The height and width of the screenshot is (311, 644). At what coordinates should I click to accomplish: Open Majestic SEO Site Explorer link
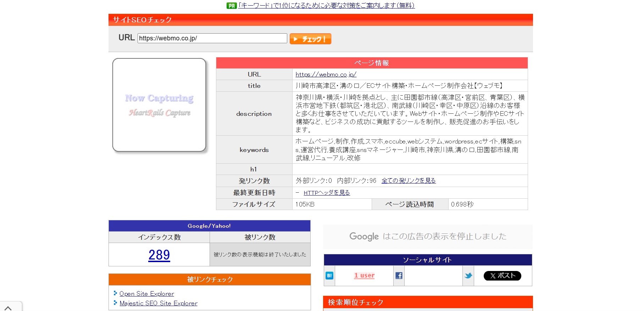(x=159, y=303)
